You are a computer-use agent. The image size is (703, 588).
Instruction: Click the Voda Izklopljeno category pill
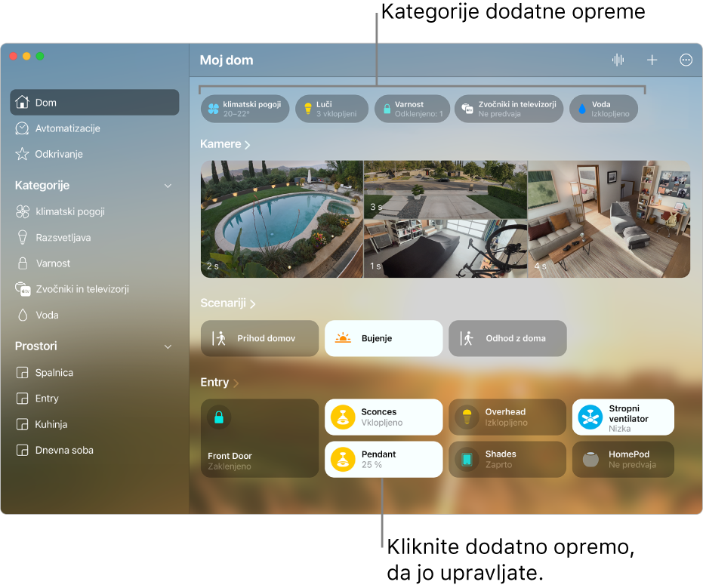point(603,109)
